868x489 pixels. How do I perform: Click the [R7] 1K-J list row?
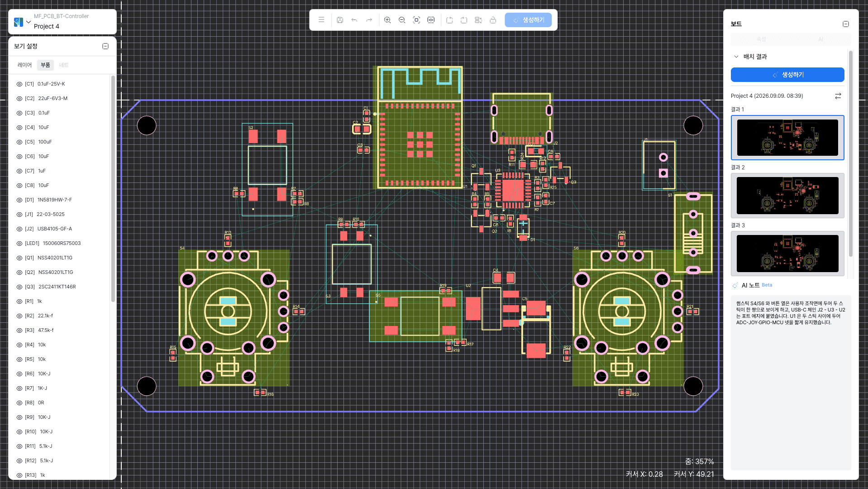click(x=59, y=388)
